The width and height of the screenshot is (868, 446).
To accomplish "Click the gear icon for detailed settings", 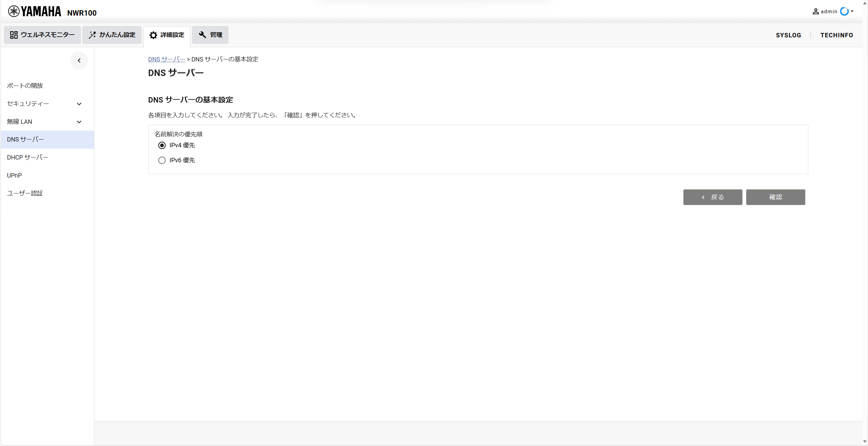I will pyautogui.click(x=153, y=35).
